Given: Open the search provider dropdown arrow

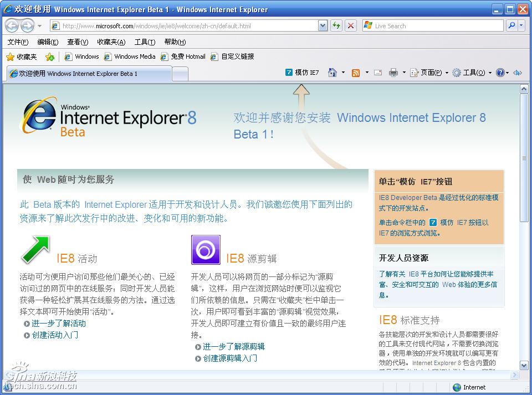Looking at the screenshot, I should [522, 26].
